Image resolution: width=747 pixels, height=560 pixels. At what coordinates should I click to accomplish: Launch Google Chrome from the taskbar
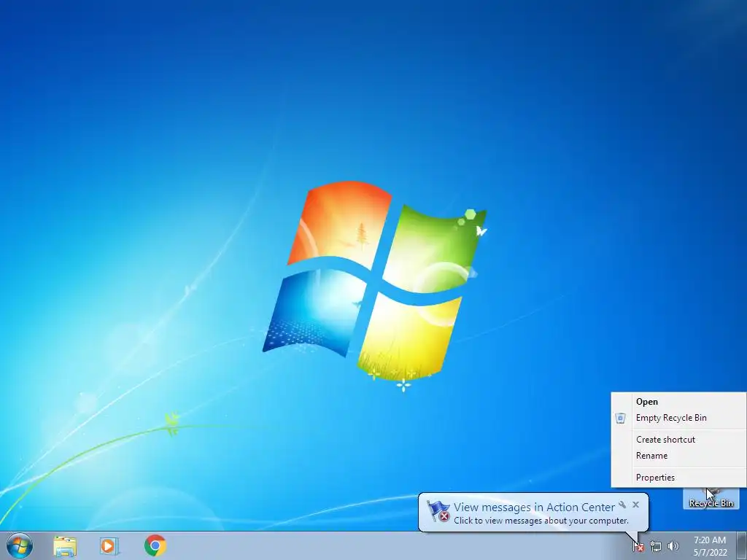coord(155,545)
